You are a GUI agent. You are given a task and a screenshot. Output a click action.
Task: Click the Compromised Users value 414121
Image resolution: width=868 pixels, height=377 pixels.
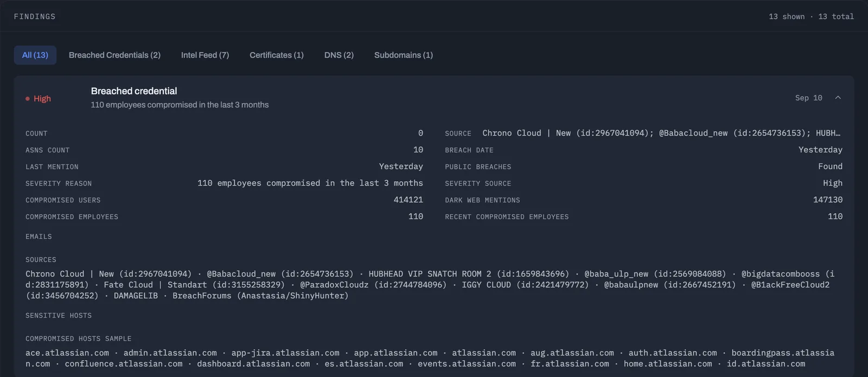pos(408,200)
